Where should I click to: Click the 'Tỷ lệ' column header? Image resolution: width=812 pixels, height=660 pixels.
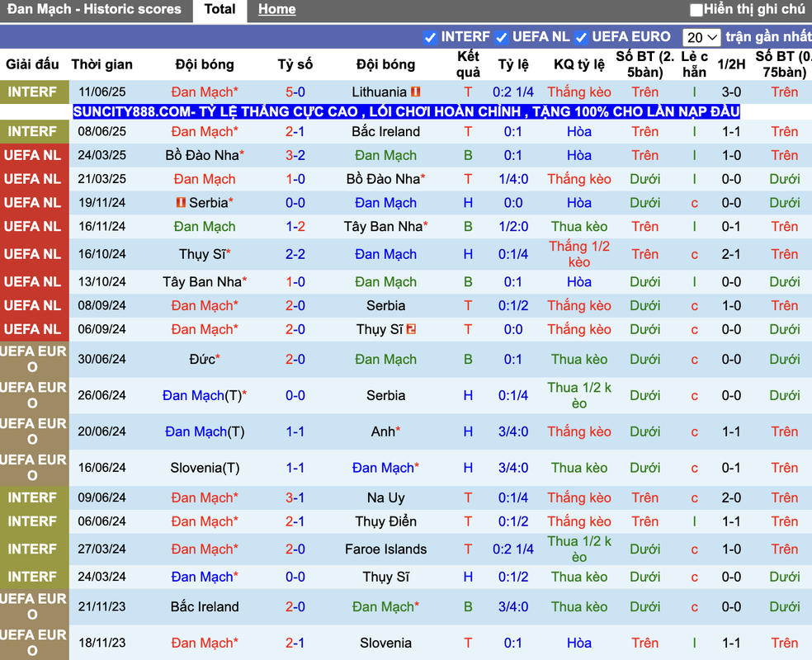(512, 64)
